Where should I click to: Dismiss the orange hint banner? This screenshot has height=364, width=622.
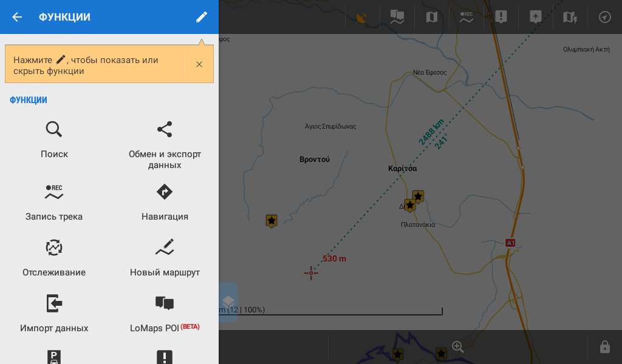coord(199,64)
